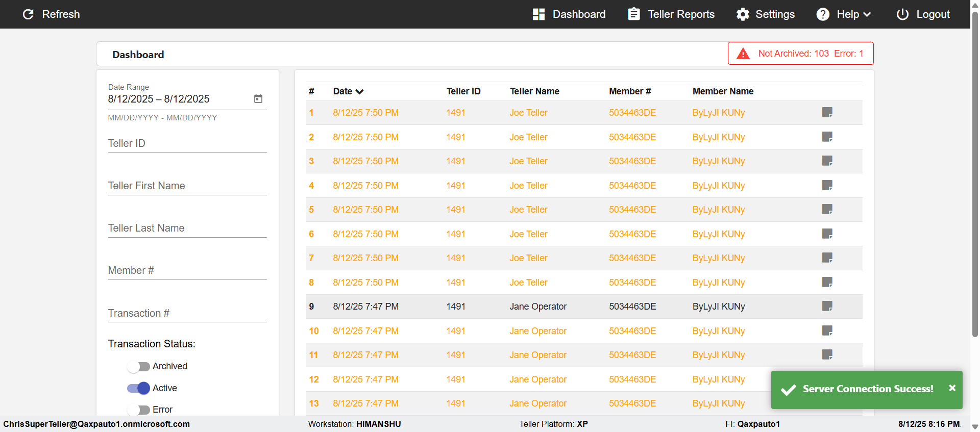Sort by the Date column arrow
This screenshot has height=432, width=980.
(360, 92)
